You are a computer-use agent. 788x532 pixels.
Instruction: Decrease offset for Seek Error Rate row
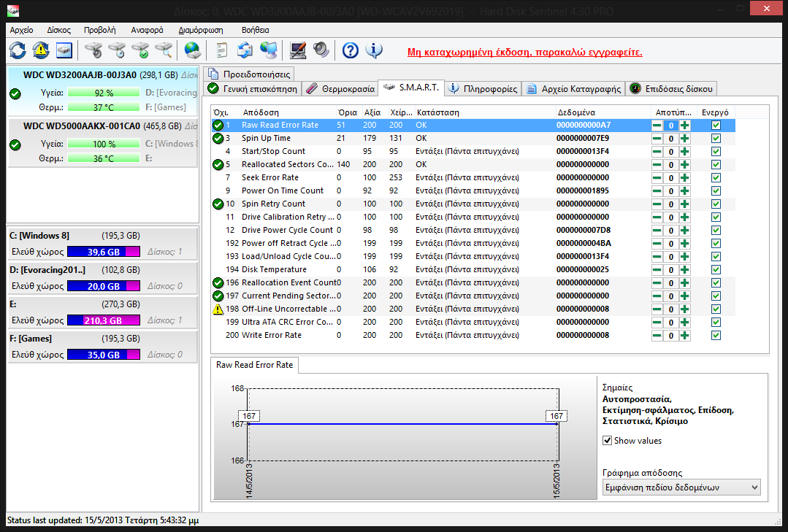tap(657, 178)
